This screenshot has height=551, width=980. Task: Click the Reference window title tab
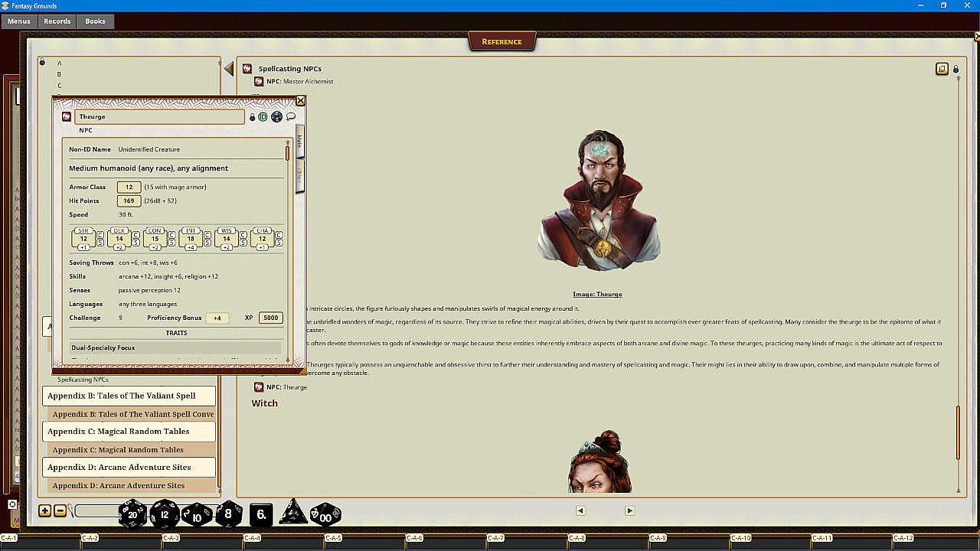pos(501,41)
